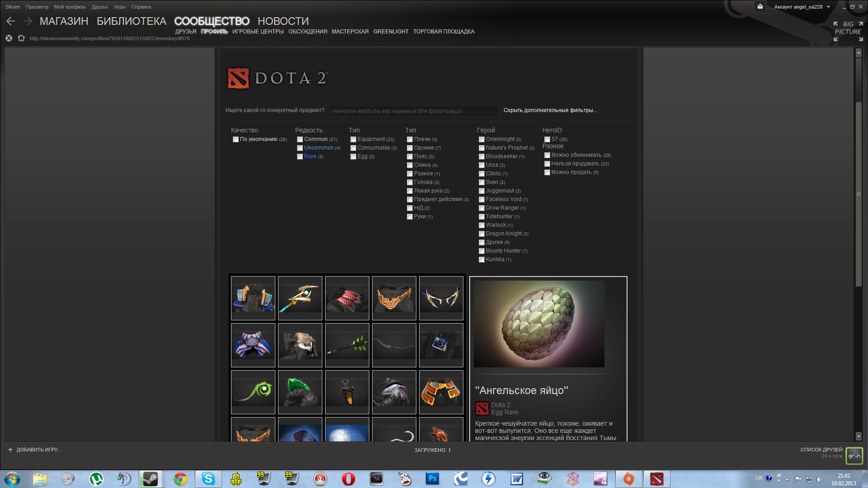Open the friends list avatar icon
This screenshot has height=488, width=868.
(x=854, y=456)
